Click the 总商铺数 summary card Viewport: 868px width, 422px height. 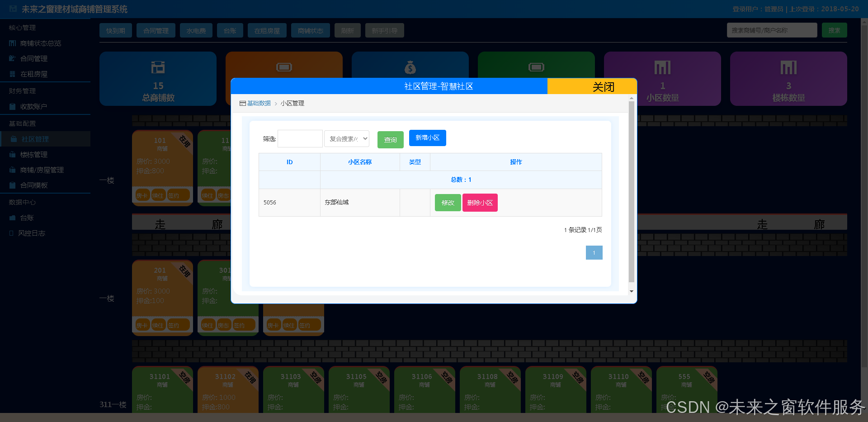[x=158, y=79]
